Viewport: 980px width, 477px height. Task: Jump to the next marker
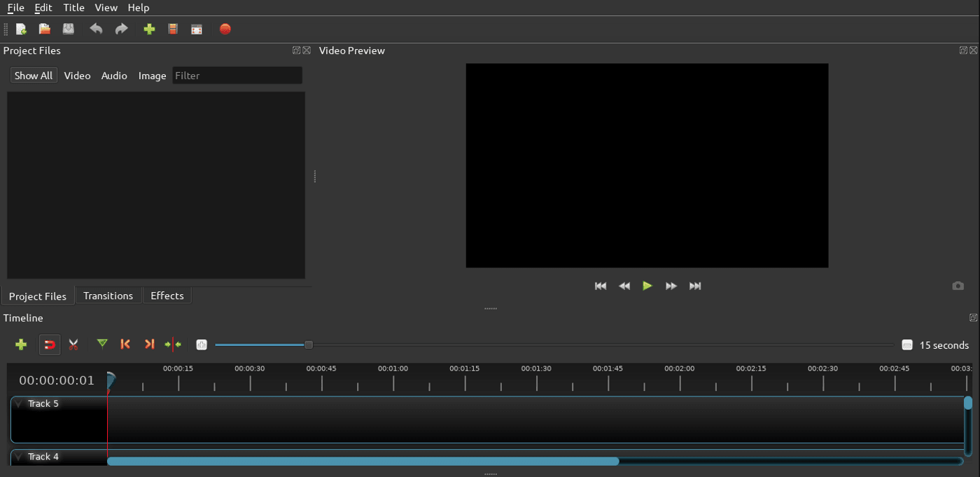(149, 344)
